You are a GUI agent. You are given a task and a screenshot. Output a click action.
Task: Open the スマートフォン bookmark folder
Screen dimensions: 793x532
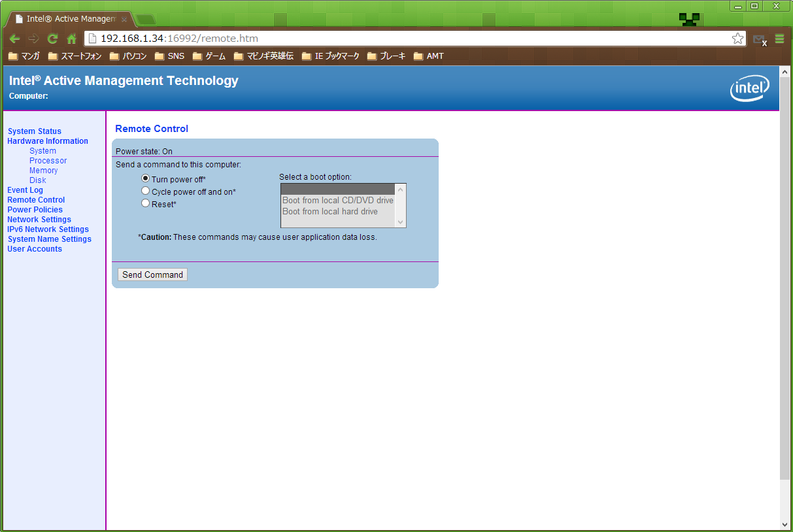point(75,56)
